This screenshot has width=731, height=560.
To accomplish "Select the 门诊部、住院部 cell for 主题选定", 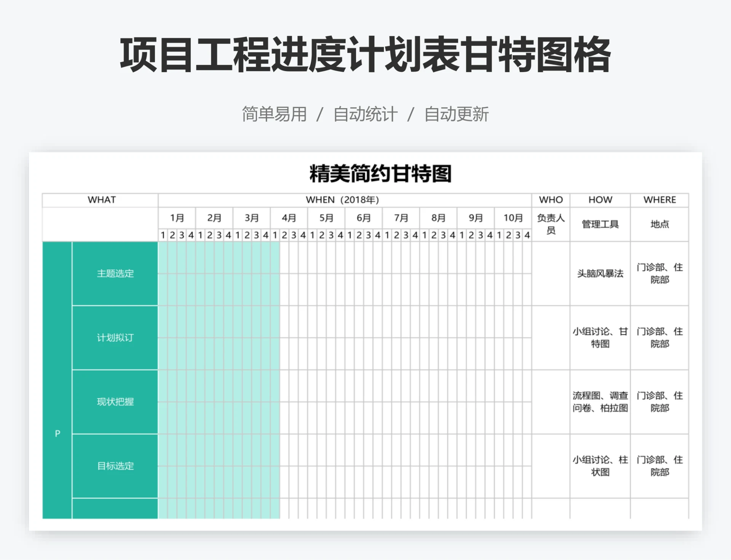I will pos(659,274).
